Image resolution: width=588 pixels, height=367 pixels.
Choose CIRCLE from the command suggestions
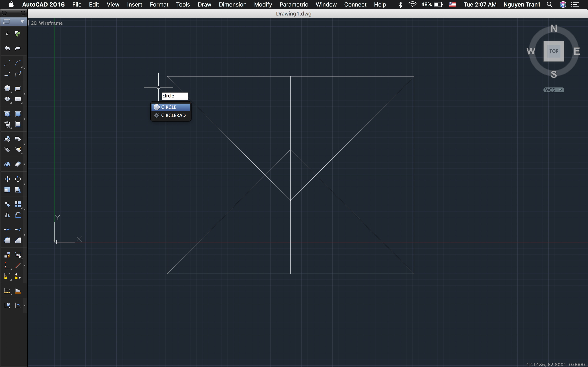click(x=170, y=107)
